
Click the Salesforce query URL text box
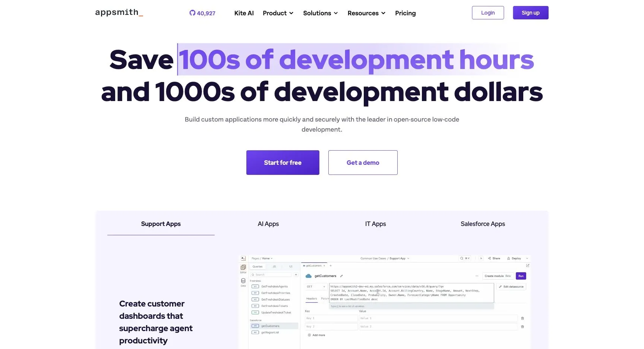411,293
